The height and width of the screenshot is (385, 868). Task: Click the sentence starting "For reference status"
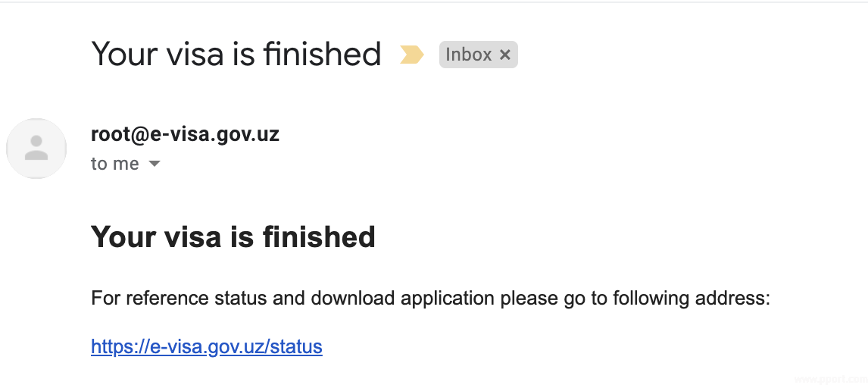click(x=429, y=299)
